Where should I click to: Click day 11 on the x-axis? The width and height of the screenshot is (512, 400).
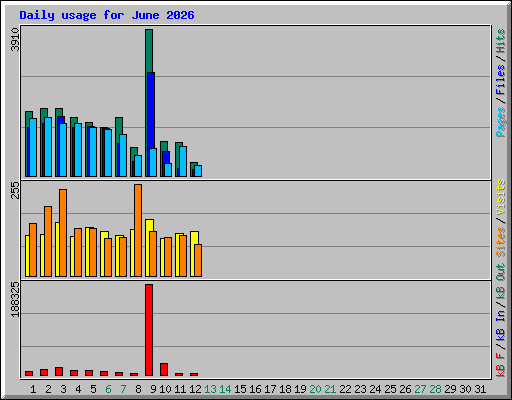(x=180, y=389)
